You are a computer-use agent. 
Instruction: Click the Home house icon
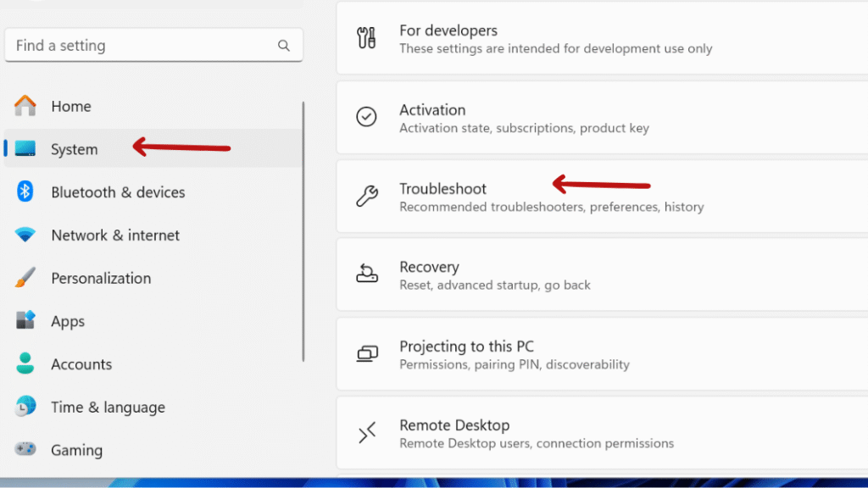click(25, 105)
